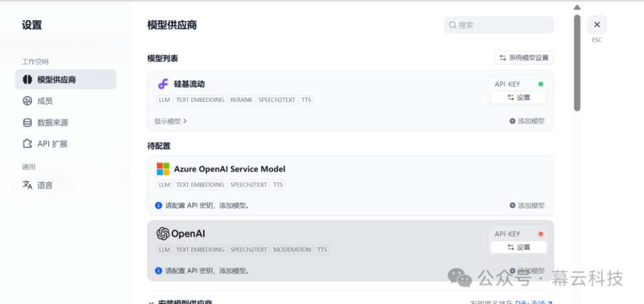Click the Azure OpenAI Service Model title
Viewport: 644px width, 304px height.
pyautogui.click(x=229, y=169)
